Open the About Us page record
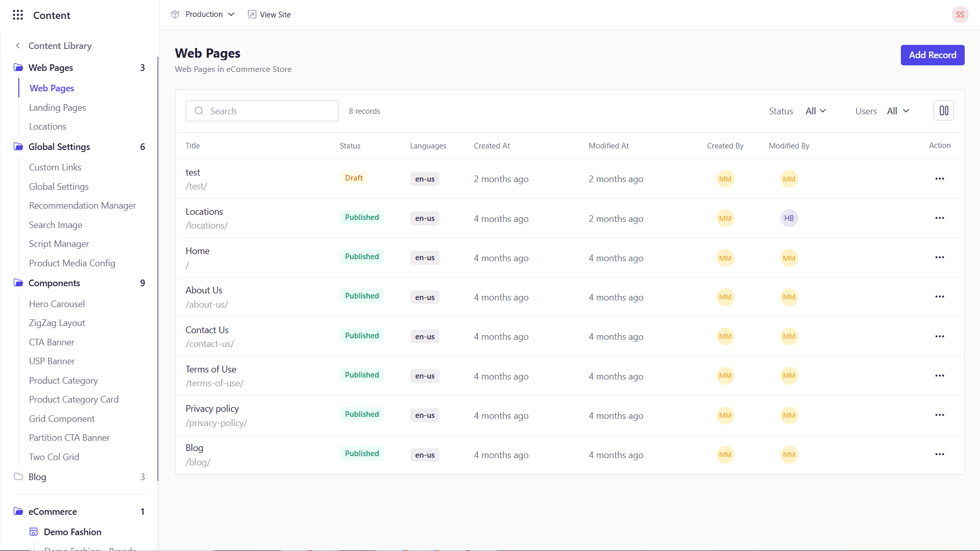Image resolution: width=980 pixels, height=551 pixels. pos(204,290)
